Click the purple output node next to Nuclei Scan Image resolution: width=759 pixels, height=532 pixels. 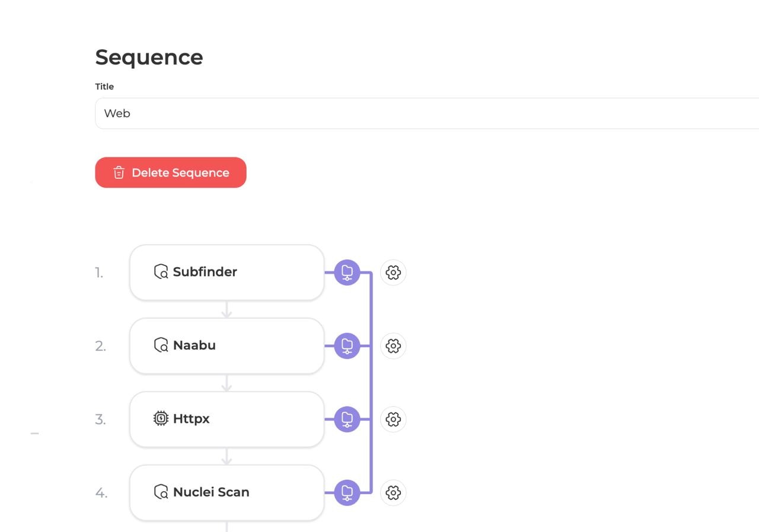pos(347,493)
